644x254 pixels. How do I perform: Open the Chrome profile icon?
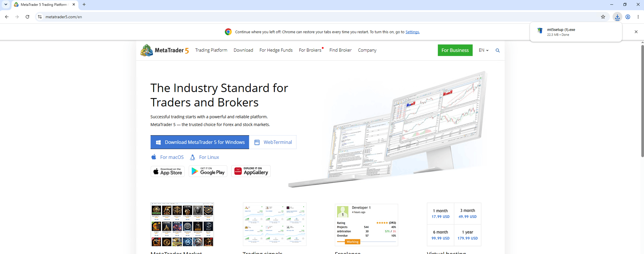628,17
